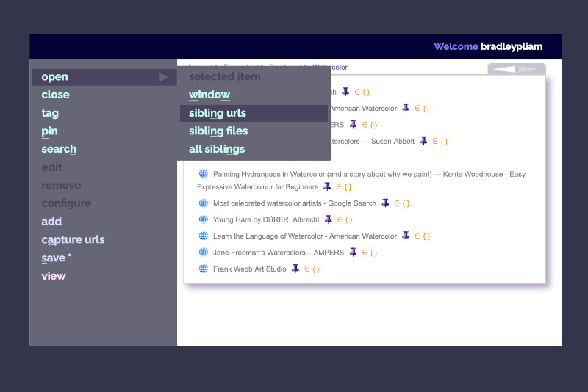The height and width of the screenshot is (392, 588).
Task: Open the lower Learn the Language of Watercolor link
Action: [305, 236]
